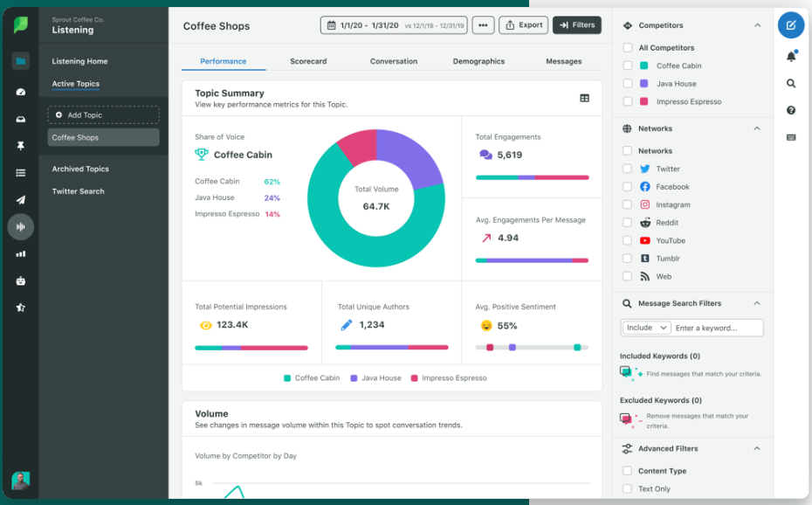Check the Coffee Cabin competitor checkbox
812x505 pixels.
[628, 66]
